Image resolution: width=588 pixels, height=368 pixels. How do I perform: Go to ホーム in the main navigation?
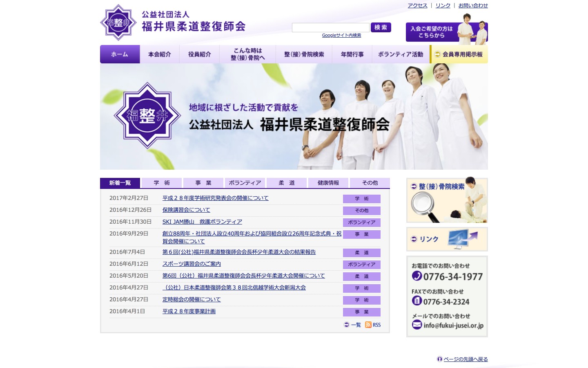tap(120, 54)
